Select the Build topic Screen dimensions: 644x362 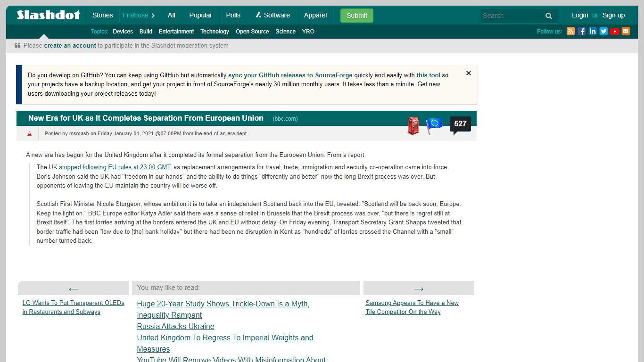pos(146,32)
